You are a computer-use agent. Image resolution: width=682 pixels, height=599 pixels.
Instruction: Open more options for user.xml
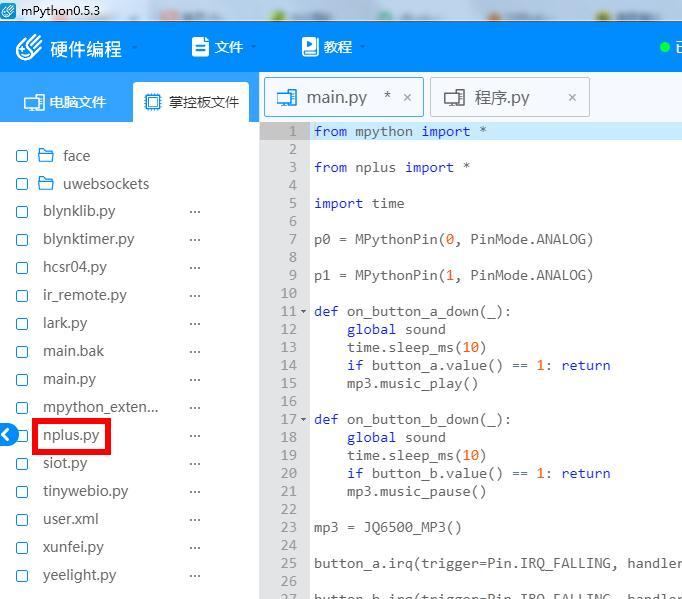195,520
